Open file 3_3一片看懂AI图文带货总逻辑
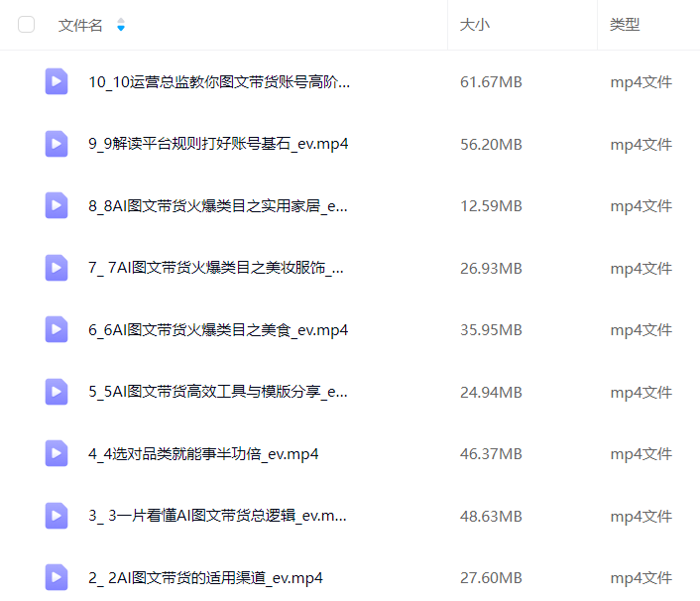 coord(217,516)
